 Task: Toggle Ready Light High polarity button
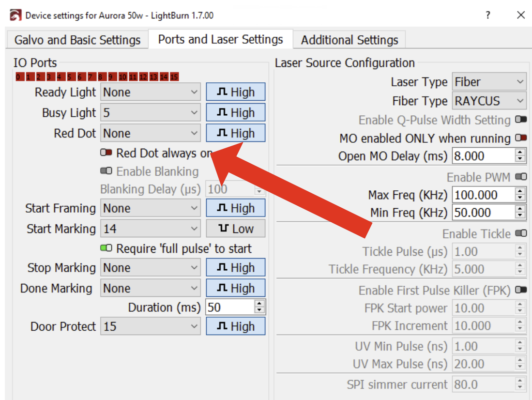(x=235, y=92)
